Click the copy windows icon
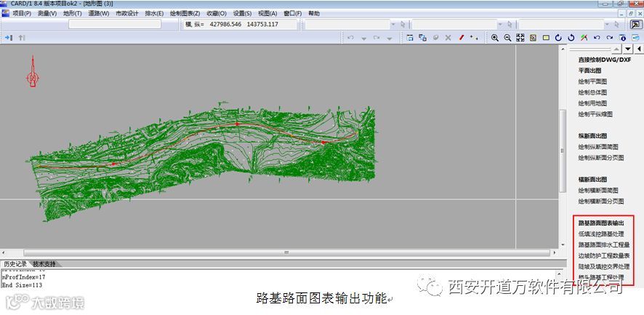The height and width of the screenshot is (315, 644). tap(422, 37)
